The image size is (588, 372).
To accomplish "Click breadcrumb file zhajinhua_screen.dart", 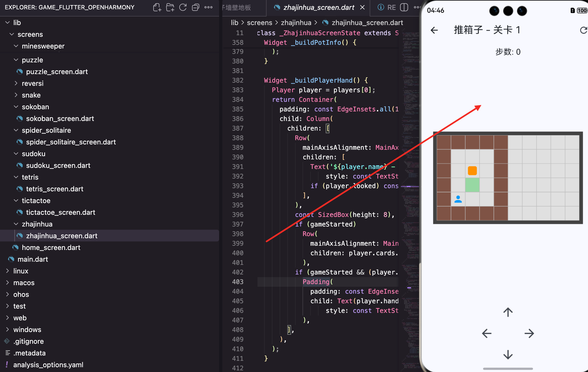I will coord(367,23).
